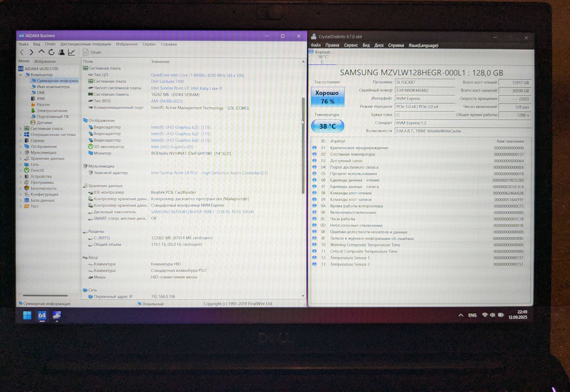Open the Сервис menu in AIDA64
The height and width of the screenshot is (392, 570).
[x=149, y=44]
